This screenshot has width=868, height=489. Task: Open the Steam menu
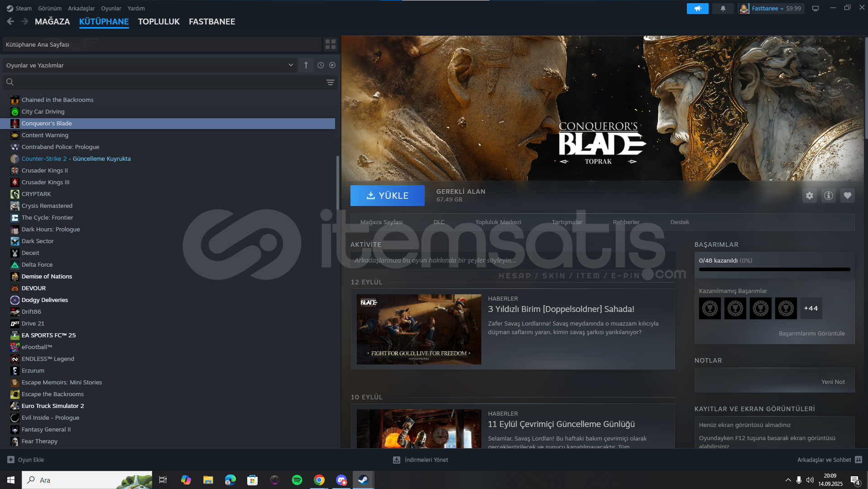tap(19, 9)
